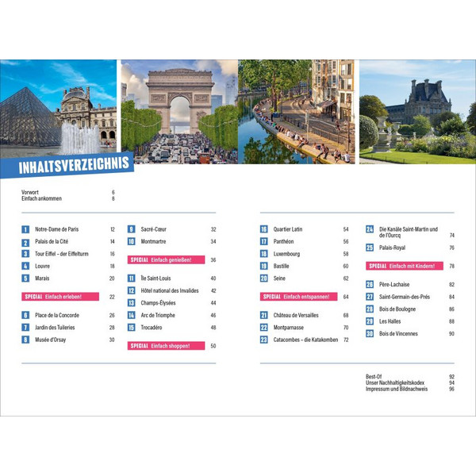
Task: Click the Arc de Triomphe photo
Action: [179, 112]
